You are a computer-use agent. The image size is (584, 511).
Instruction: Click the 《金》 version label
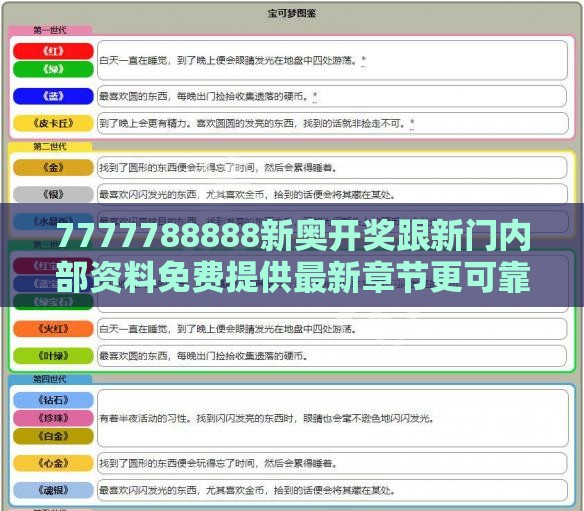pos(53,167)
